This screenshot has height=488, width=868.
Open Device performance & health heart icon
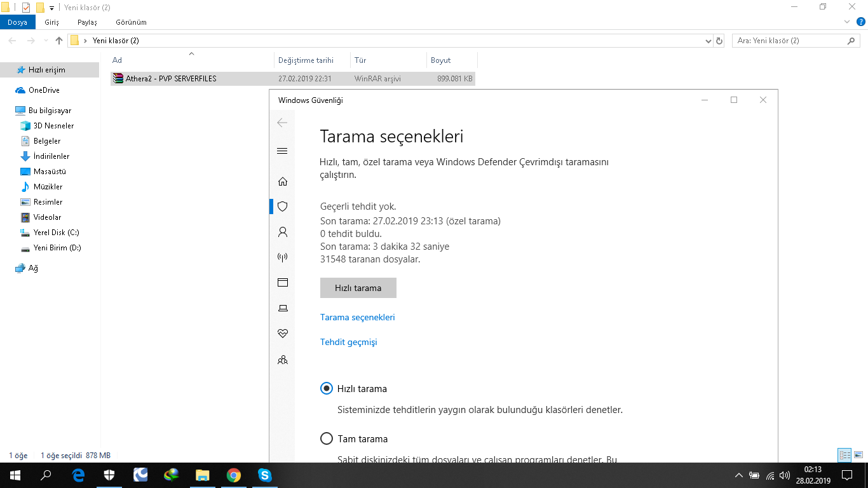[x=283, y=334]
